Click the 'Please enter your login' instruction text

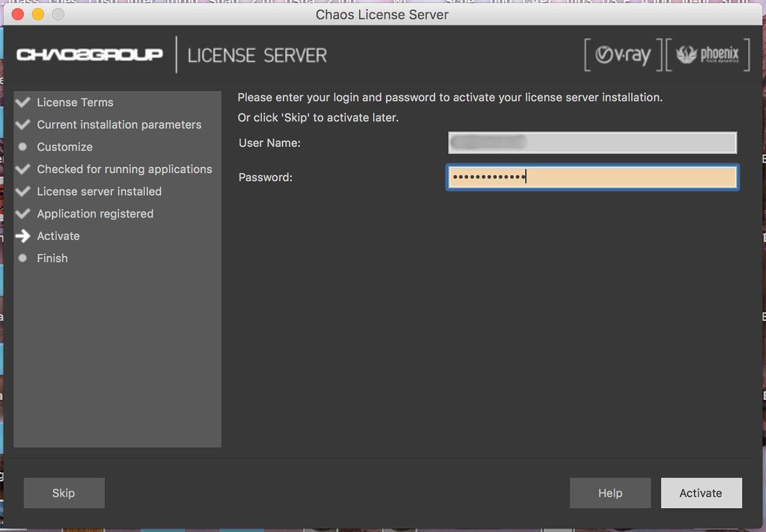pyautogui.click(x=450, y=97)
